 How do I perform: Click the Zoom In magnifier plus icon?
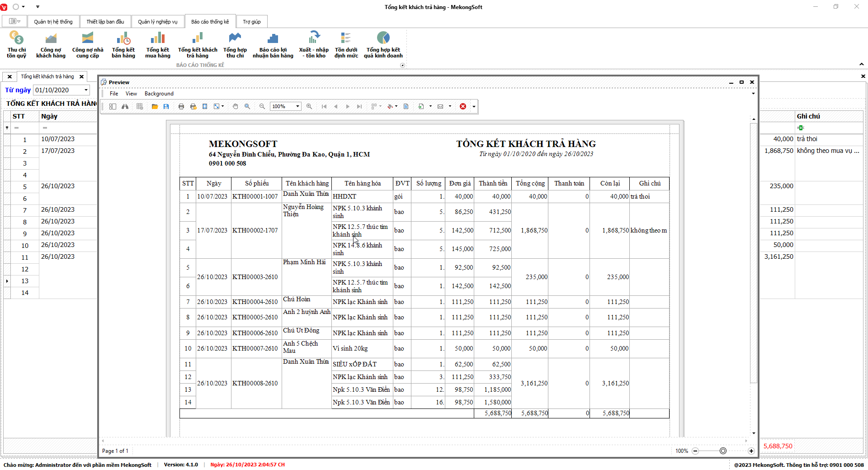pos(309,106)
